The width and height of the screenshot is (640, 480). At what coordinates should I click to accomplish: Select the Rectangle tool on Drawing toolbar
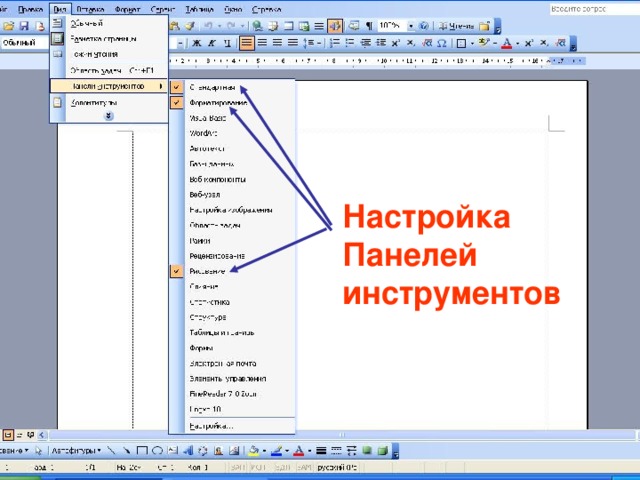(x=142, y=451)
